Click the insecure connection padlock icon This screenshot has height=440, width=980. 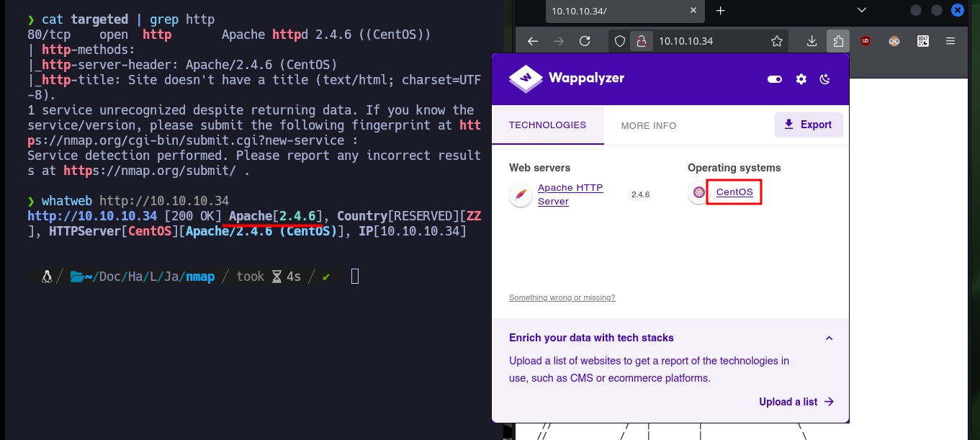point(642,41)
